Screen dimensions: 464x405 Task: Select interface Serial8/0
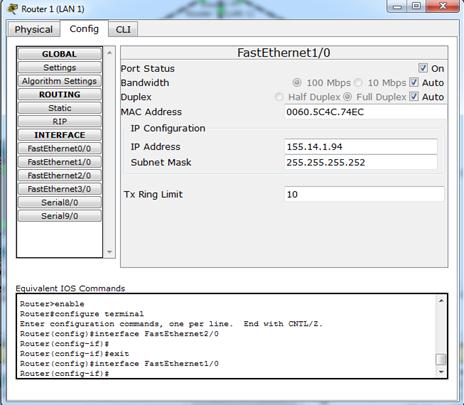[x=59, y=203]
